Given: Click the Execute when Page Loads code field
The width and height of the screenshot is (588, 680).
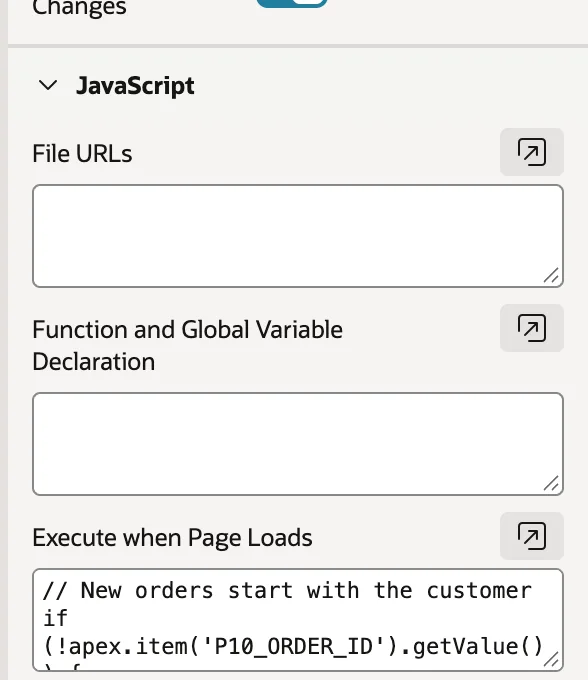Looking at the screenshot, I should 298,620.
